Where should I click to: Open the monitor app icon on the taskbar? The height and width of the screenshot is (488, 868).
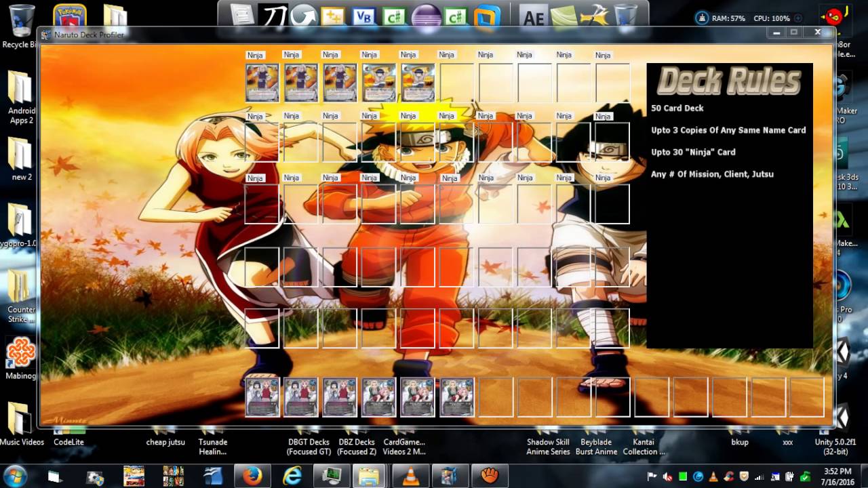pos(332,476)
